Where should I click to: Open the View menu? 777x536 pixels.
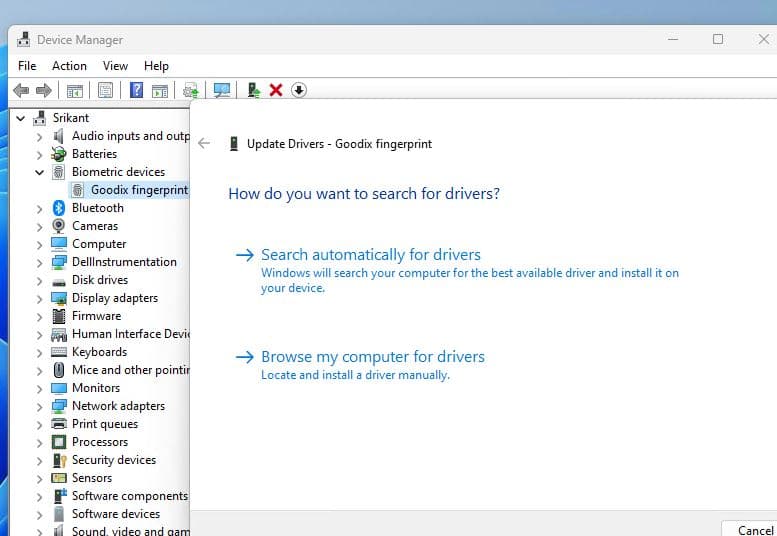115,66
